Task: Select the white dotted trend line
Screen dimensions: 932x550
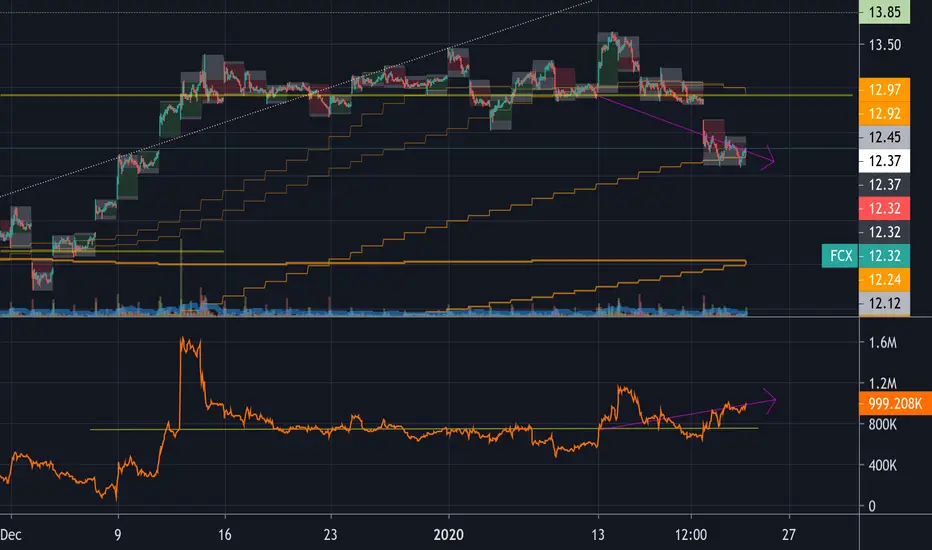Action: click(297, 98)
